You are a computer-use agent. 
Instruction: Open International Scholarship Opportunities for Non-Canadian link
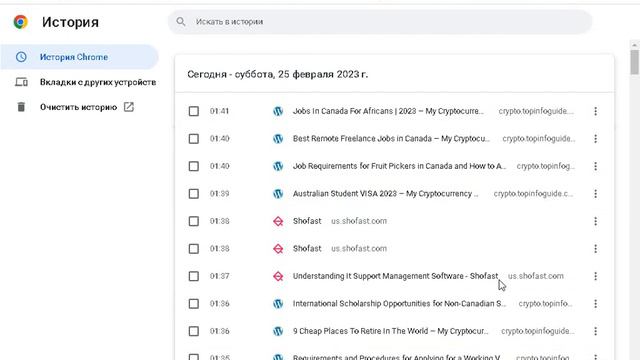(399, 304)
